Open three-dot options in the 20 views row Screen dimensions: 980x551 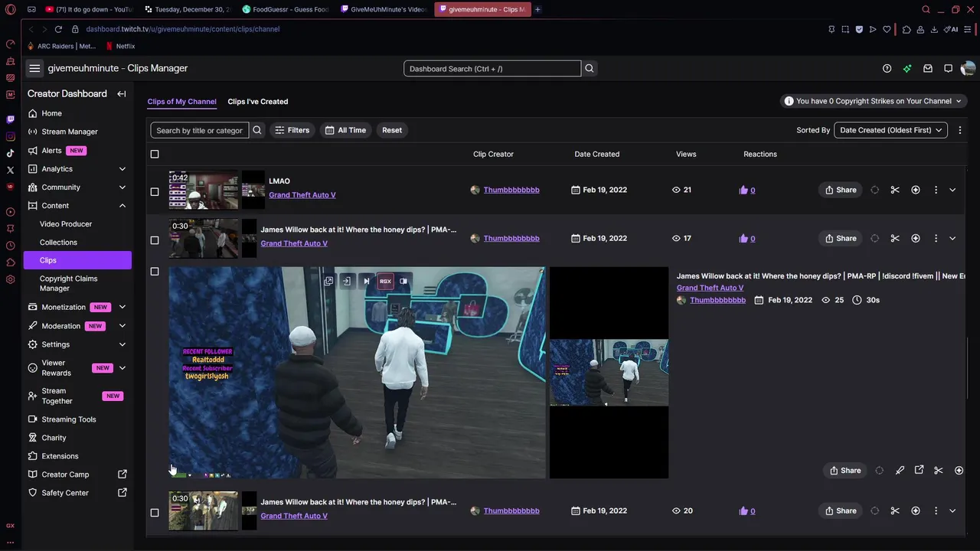coord(936,510)
